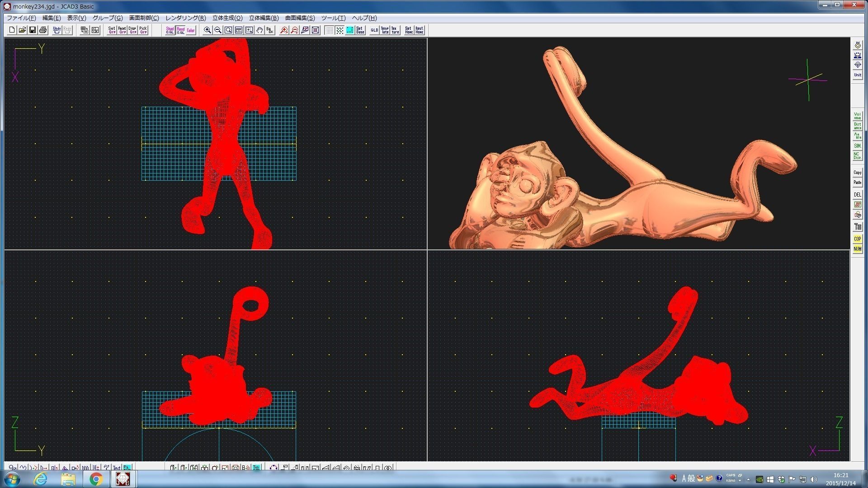Open the Texture toolbar button
868x488 pixels.
point(395,30)
